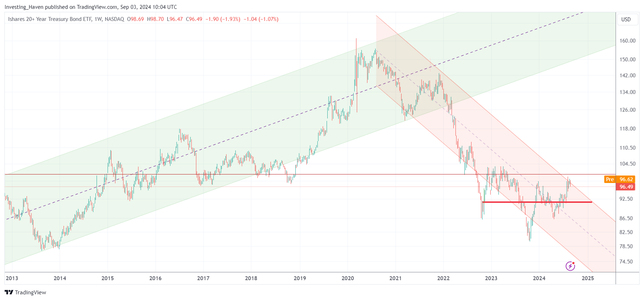
Task: Click the 2021 time axis label
Action: tap(395, 278)
